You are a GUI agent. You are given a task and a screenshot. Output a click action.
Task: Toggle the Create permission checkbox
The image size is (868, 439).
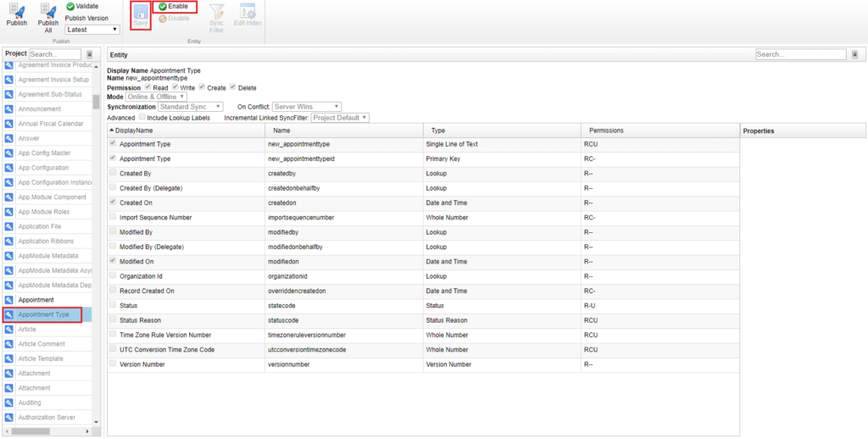[202, 87]
